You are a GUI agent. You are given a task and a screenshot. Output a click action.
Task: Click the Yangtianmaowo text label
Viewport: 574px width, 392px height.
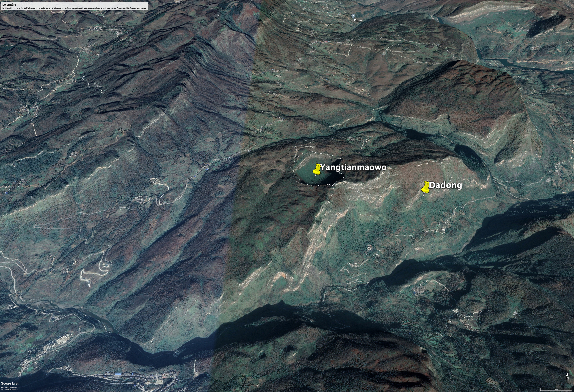353,168
